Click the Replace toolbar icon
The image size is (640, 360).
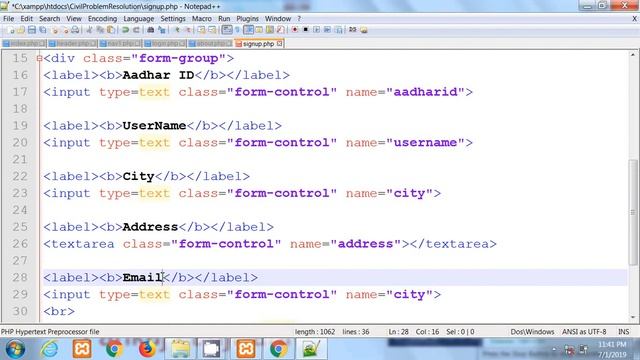pyautogui.click(x=162, y=30)
